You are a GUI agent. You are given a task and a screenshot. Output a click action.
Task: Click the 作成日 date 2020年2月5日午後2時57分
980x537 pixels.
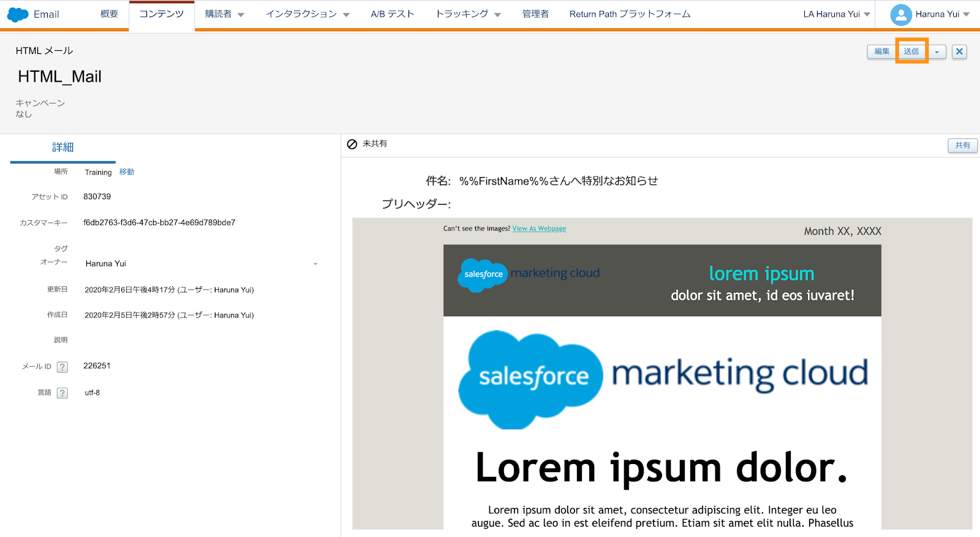[x=169, y=315]
